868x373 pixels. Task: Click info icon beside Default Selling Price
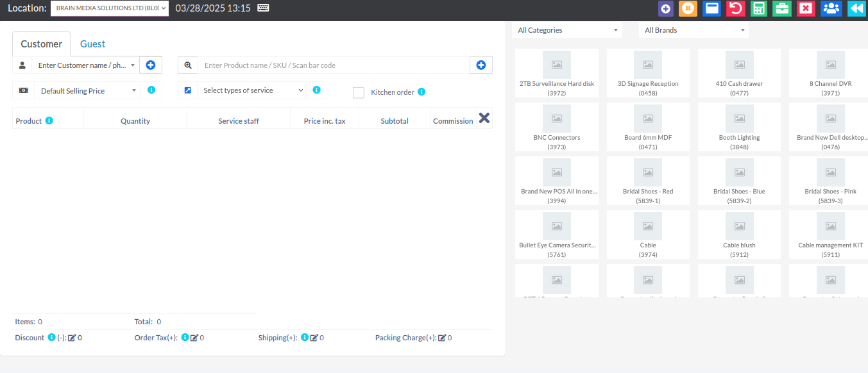point(151,90)
